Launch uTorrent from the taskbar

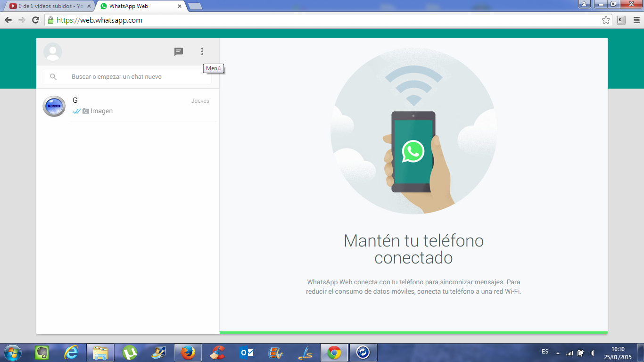(x=130, y=353)
